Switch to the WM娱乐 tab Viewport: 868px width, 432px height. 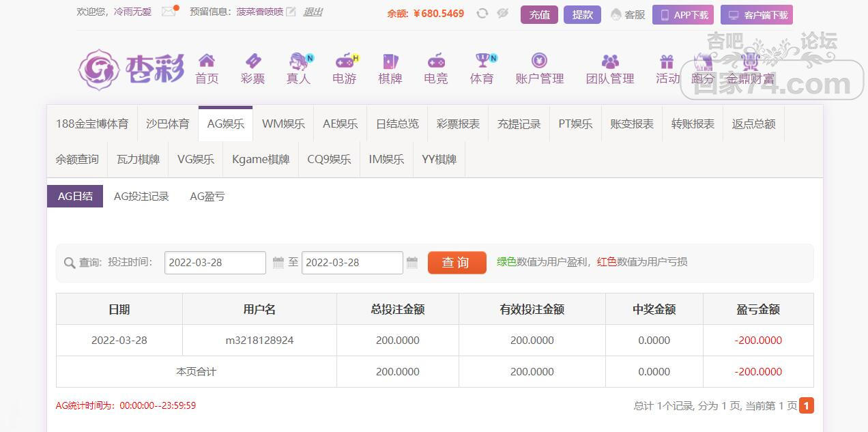tap(283, 124)
